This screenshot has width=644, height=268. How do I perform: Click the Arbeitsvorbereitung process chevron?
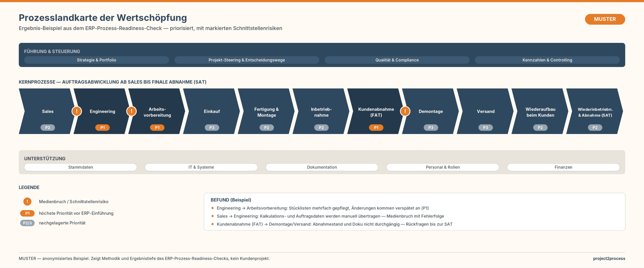coord(157,111)
